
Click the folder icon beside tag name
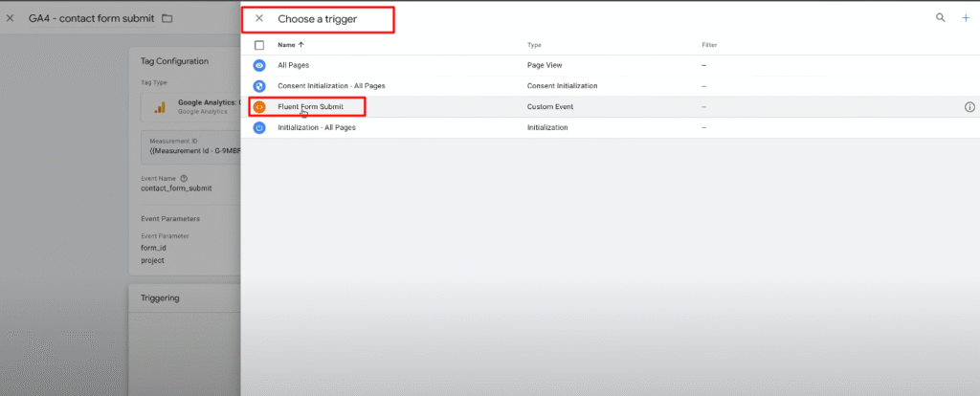pos(167,18)
